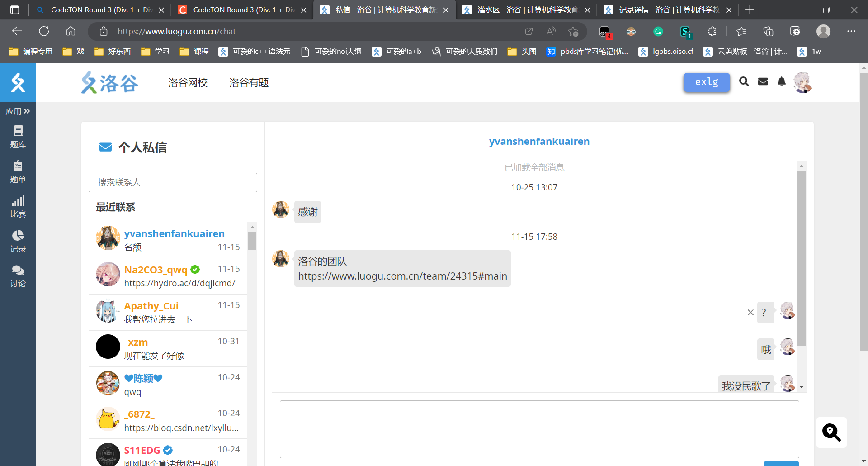Click the address bar URL
The image size is (868, 466).
(x=177, y=32)
